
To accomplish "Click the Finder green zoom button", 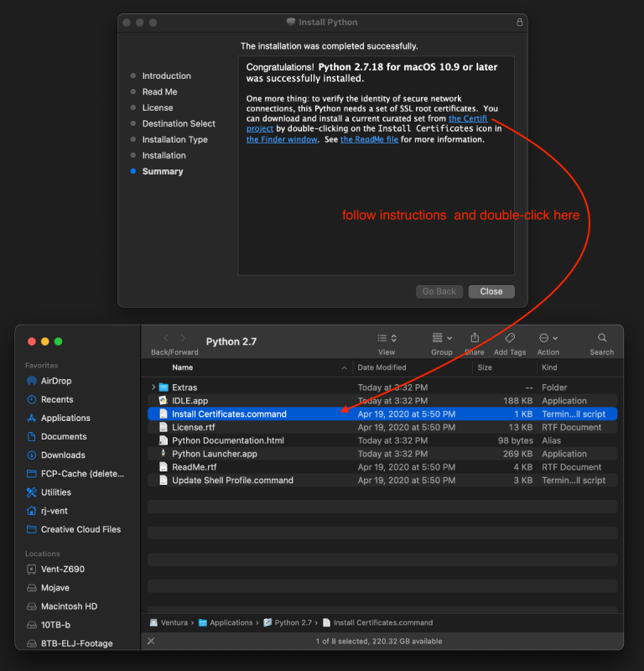I will tap(59, 341).
